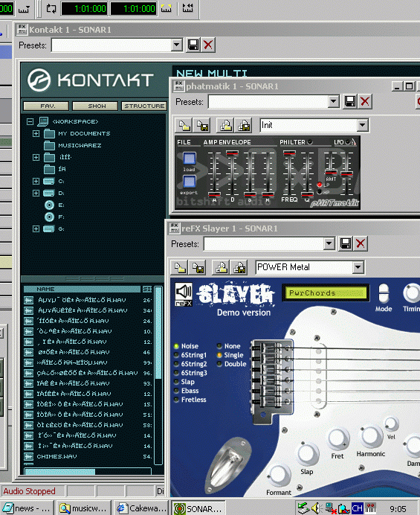Select Slap string type in Slayer
420x515 pixels.
point(184,382)
